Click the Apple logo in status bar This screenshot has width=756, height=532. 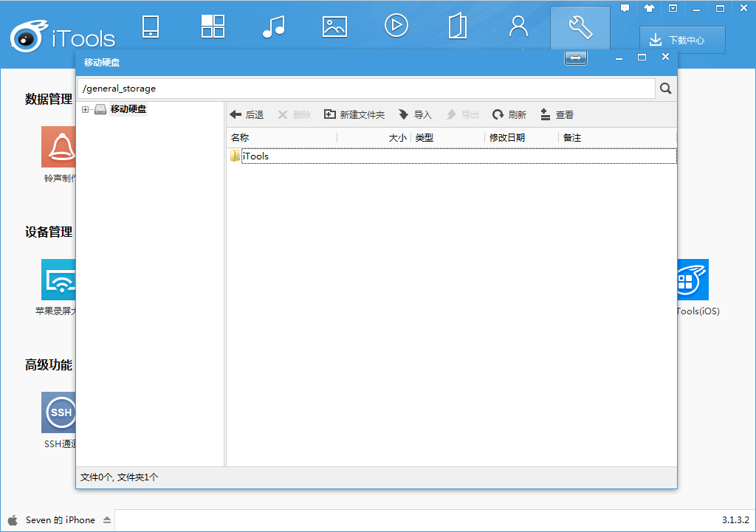[13, 520]
